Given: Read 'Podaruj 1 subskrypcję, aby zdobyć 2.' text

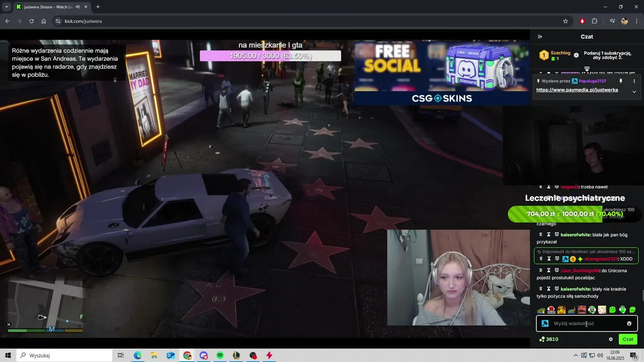Looking at the screenshot, I should tap(608, 55).
